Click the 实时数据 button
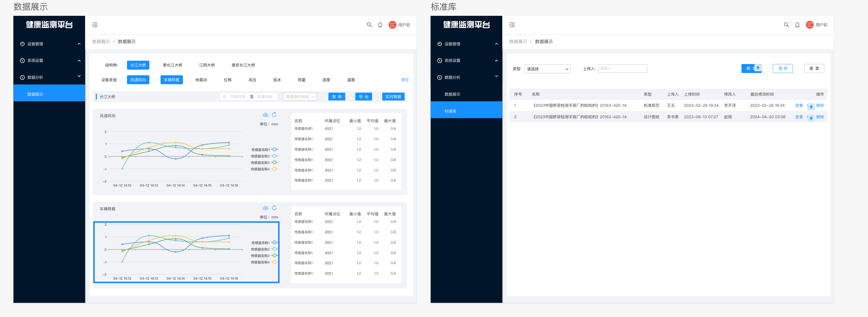Viewport: 868px width, 317px height. click(x=393, y=97)
